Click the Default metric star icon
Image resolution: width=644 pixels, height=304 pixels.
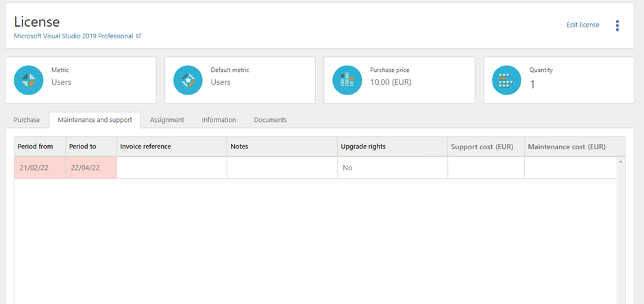pyautogui.click(x=188, y=80)
